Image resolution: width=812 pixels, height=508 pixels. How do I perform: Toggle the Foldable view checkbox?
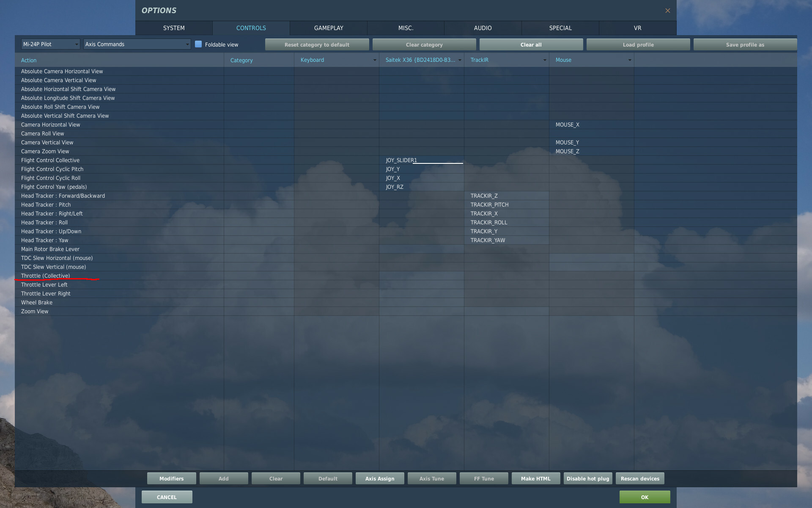pyautogui.click(x=198, y=44)
